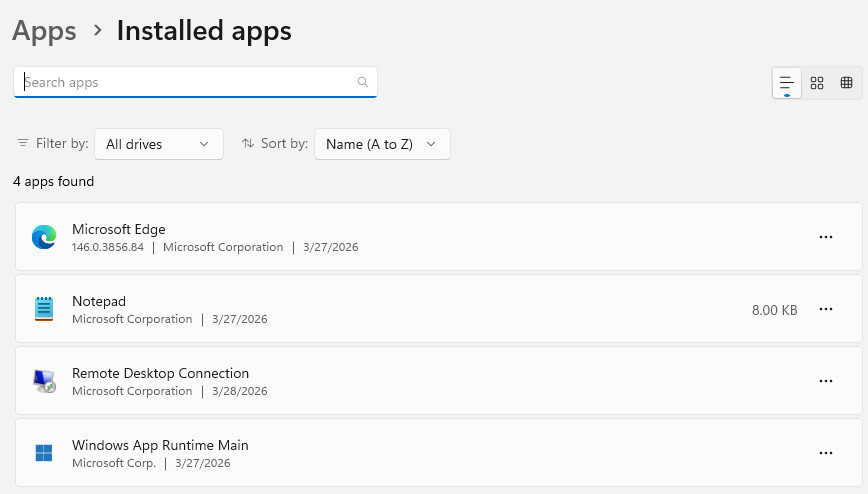Screen dimensions: 868x494
Task: Click the Microsoft Edge app icon
Action: (x=44, y=237)
